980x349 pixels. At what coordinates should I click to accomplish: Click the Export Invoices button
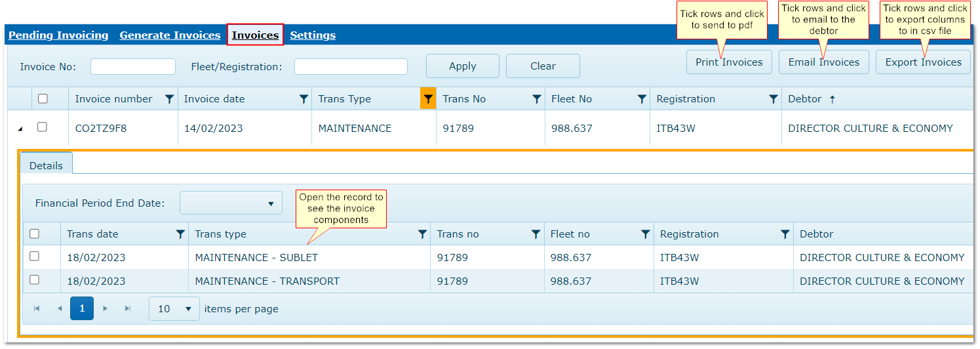click(x=923, y=62)
